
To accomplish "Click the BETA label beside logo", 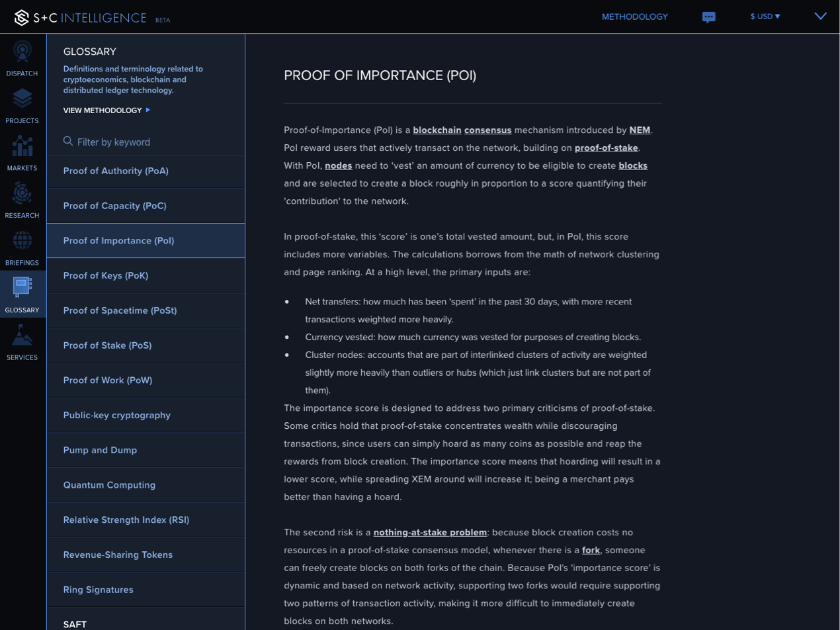I will tap(163, 20).
